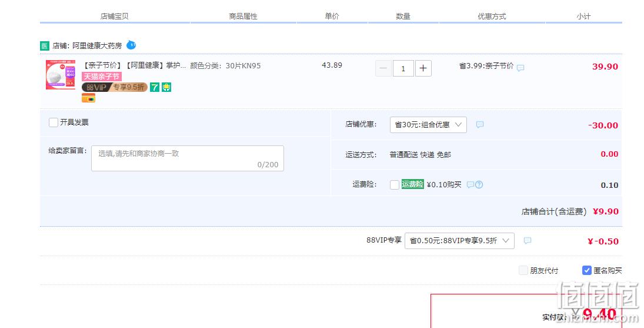Increase quantity with the plus button
This screenshot has height=328, width=644.
423,68
